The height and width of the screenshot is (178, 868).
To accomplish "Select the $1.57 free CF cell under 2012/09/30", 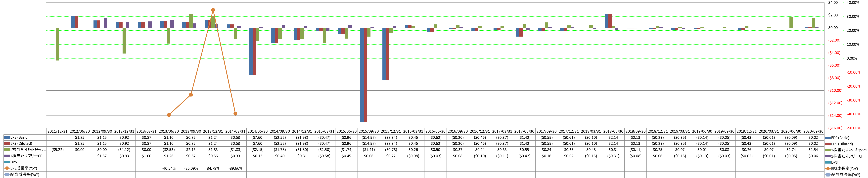I will 102,156.
